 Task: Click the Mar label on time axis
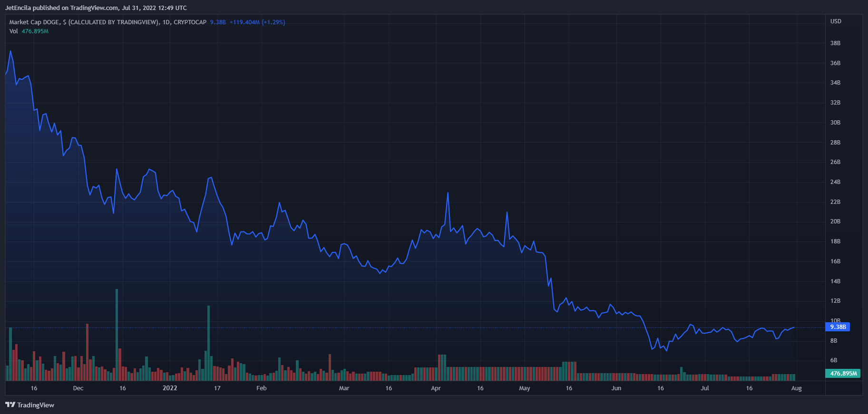[344, 388]
